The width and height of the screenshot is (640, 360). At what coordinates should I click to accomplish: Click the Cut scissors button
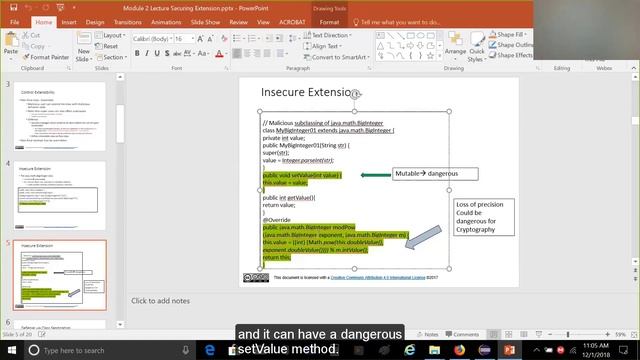click(31, 36)
